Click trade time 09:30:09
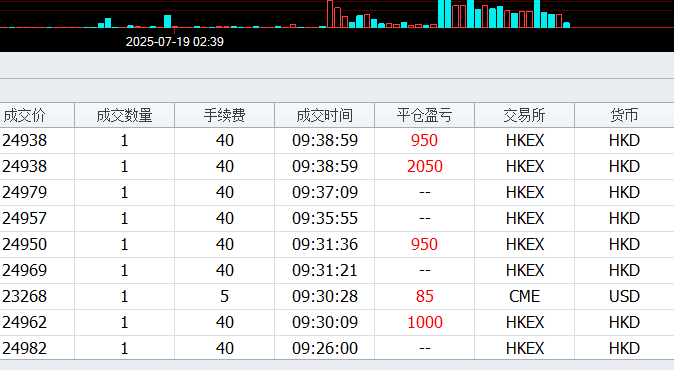This screenshot has height=370, width=674. (325, 322)
